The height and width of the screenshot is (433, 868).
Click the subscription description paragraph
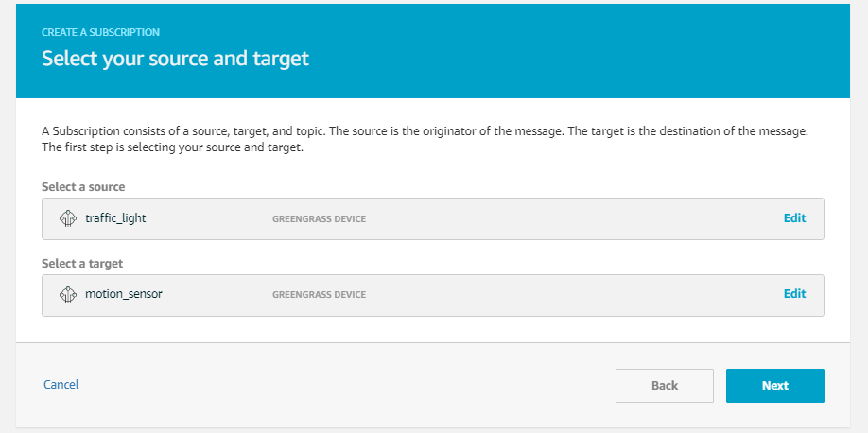tap(425, 141)
